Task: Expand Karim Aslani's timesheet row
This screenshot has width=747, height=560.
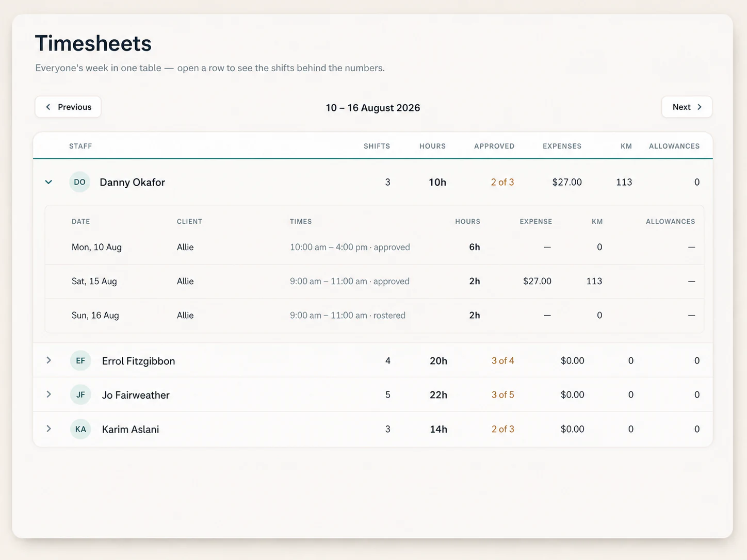Action: (48, 429)
